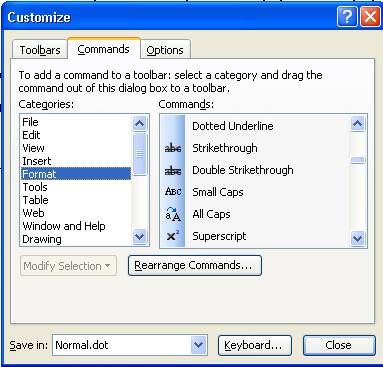Choose the Small Caps icon
The width and height of the screenshot is (383, 367).
pyautogui.click(x=173, y=192)
